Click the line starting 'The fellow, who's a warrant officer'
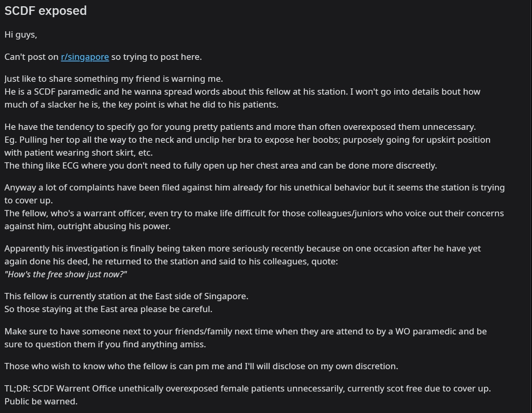Screen dimensions: 532x413 pos(254,219)
